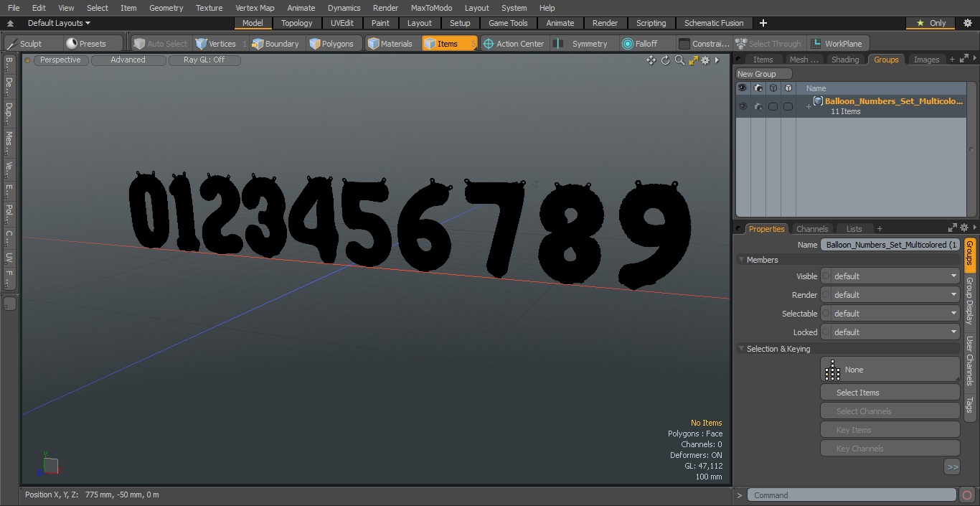Switch to Materials selection mode
The height and width of the screenshot is (506, 980).
(390, 44)
